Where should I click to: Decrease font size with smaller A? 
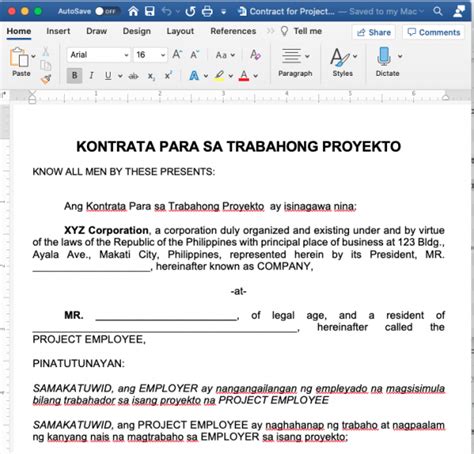coord(195,55)
